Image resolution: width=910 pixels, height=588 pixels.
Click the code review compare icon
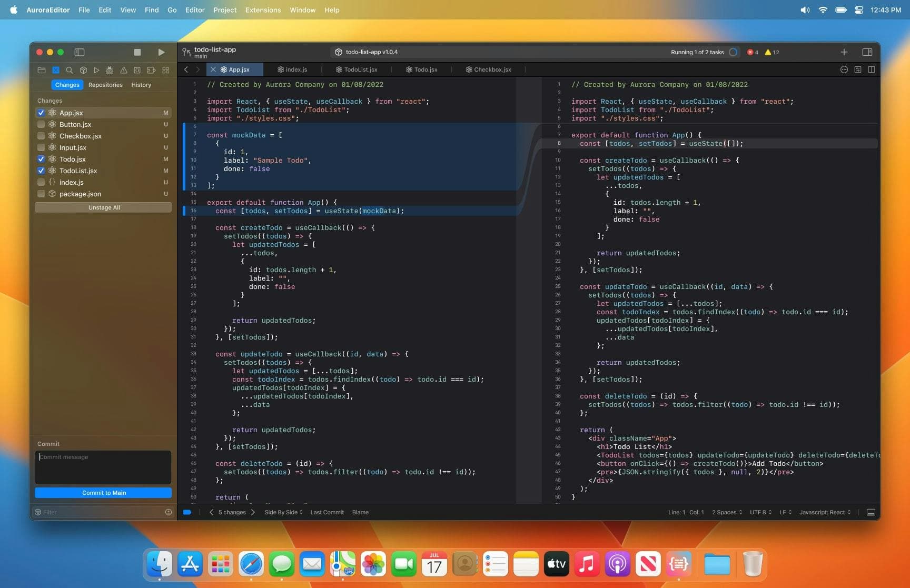(858, 69)
